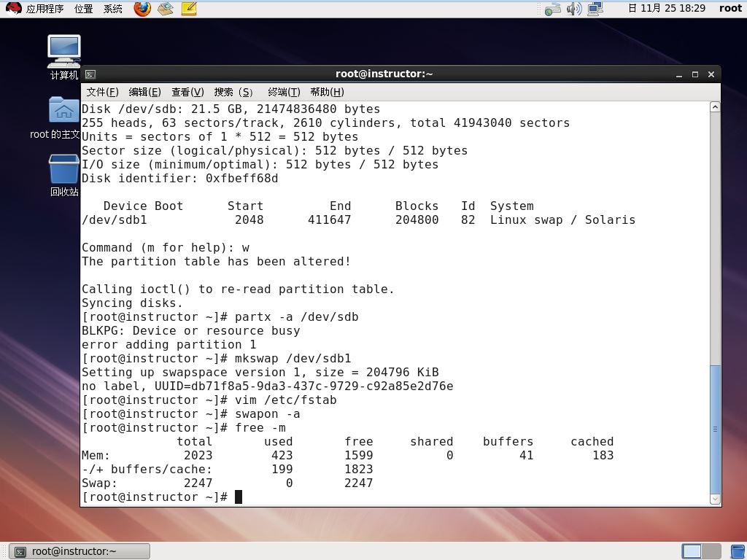This screenshot has height=560, width=747.
Task: Click the 'swapon -a' command text
Action: 267,414
